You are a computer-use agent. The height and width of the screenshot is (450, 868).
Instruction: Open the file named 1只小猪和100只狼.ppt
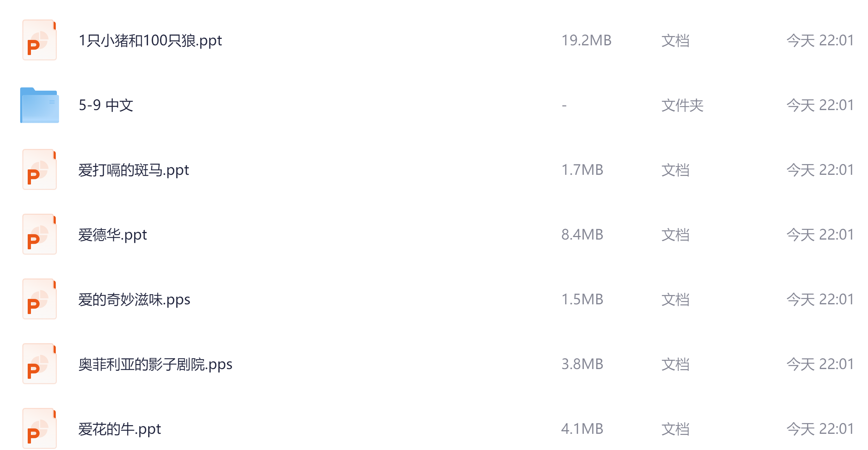(x=150, y=40)
